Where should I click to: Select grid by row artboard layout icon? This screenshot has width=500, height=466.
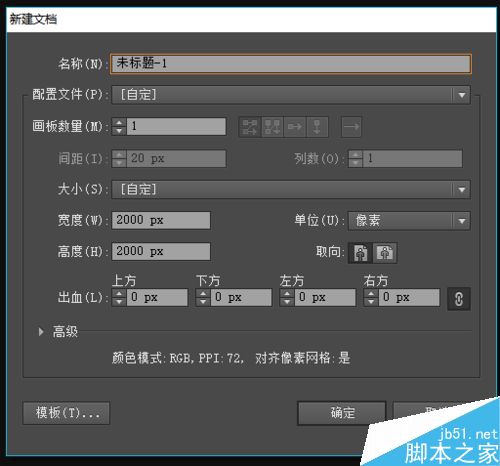250,127
